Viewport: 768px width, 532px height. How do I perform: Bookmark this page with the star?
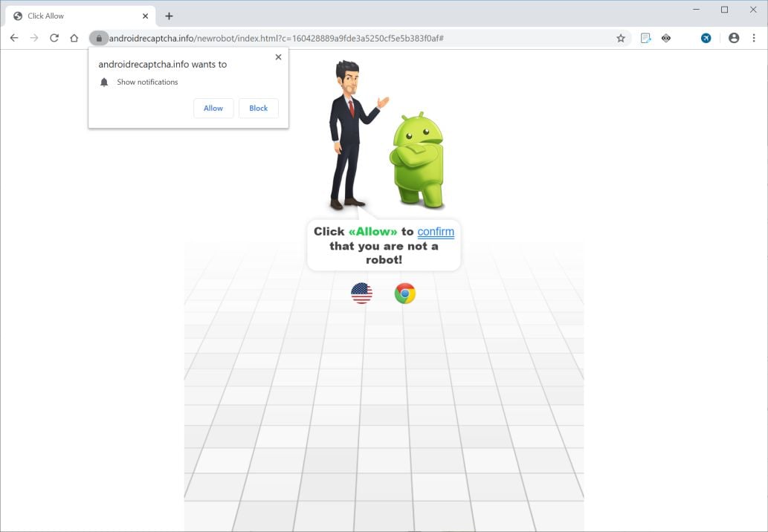621,38
